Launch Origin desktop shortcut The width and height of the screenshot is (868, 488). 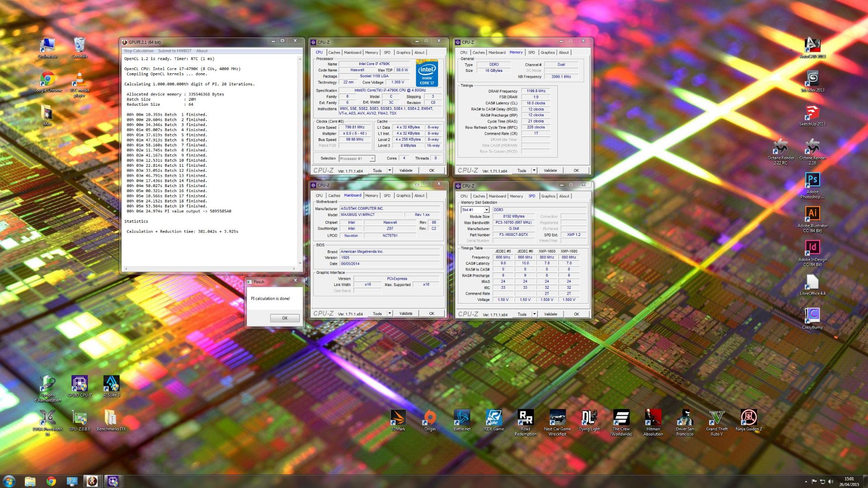click(x=430, y=420)
